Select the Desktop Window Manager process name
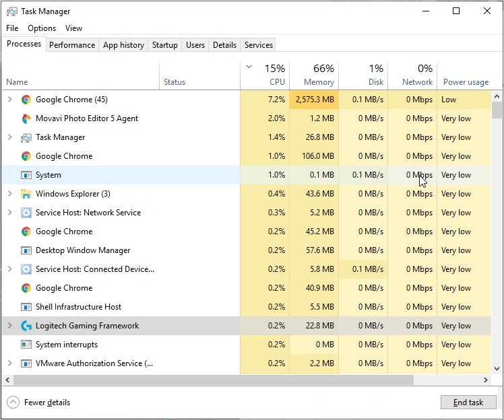Image resolution: width=504 pixels, height=420 pixels. [83, 250]
